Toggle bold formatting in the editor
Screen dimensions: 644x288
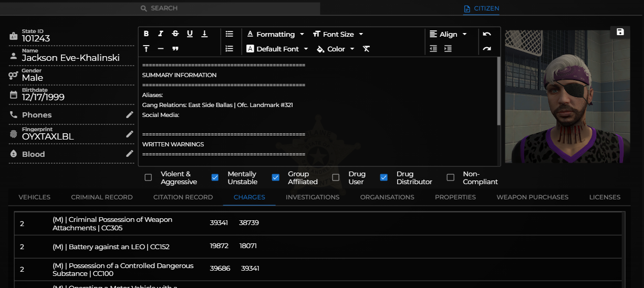coord(146,34)
